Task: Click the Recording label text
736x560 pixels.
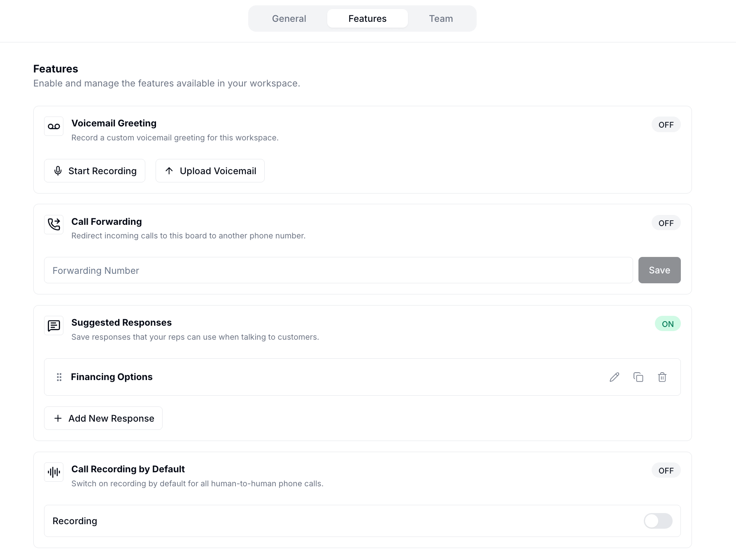Action: (75, 521)
